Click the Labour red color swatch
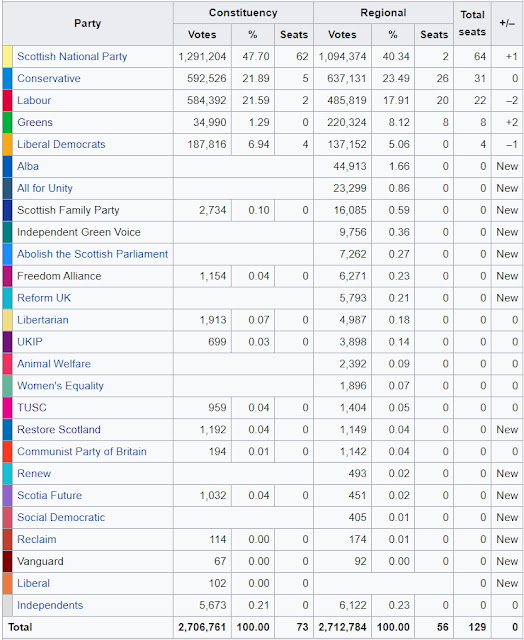The height and width of the screenshot is (640, 524). pos(7,100)
